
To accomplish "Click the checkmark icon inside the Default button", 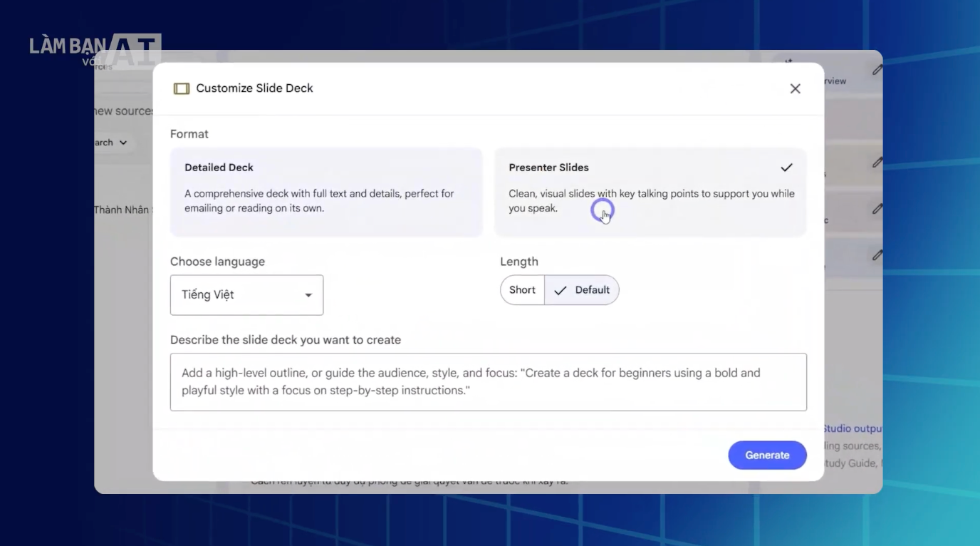I will tap(561, 290).
